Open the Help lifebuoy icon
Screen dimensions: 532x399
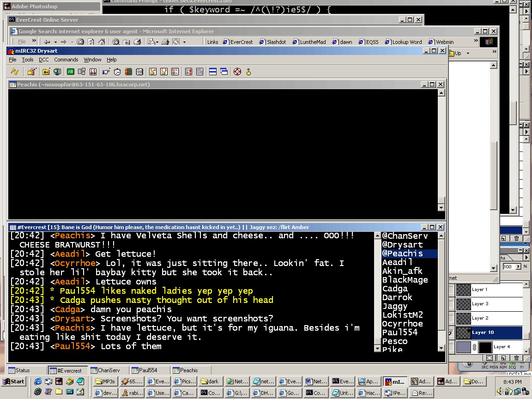click(x=237, y=72)
